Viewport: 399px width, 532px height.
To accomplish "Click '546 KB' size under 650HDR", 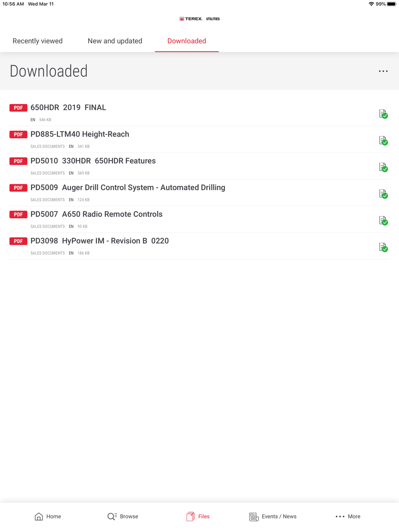I will coord(45,120).
